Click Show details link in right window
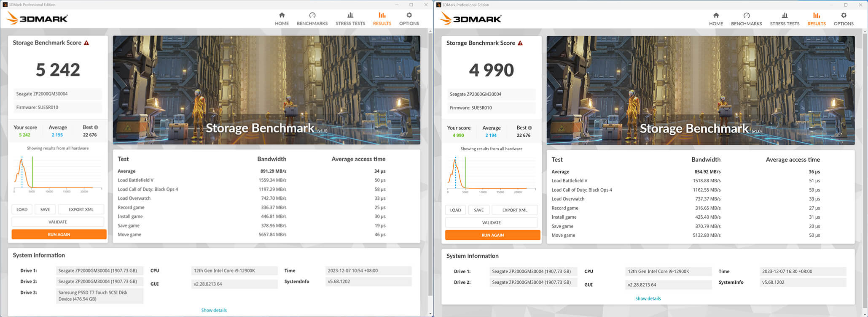Image resolution: width=868 pixels, height=317 pixels. [648, 298]
